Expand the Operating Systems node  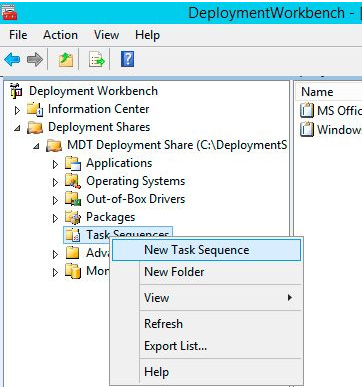(x=55, y=182)
